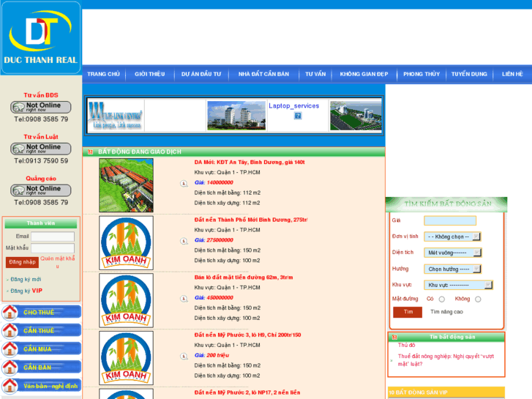Open Đăng ký mới link
The image size is (532, 399).
coord(26,279)
